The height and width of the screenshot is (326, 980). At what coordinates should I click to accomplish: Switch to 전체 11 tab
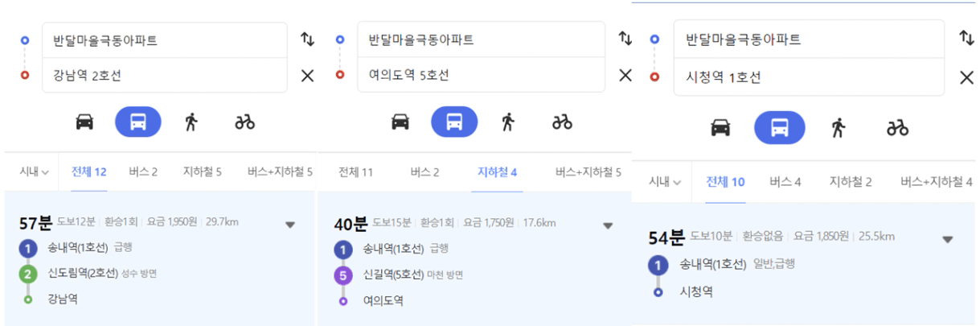[x=355, y=171]
